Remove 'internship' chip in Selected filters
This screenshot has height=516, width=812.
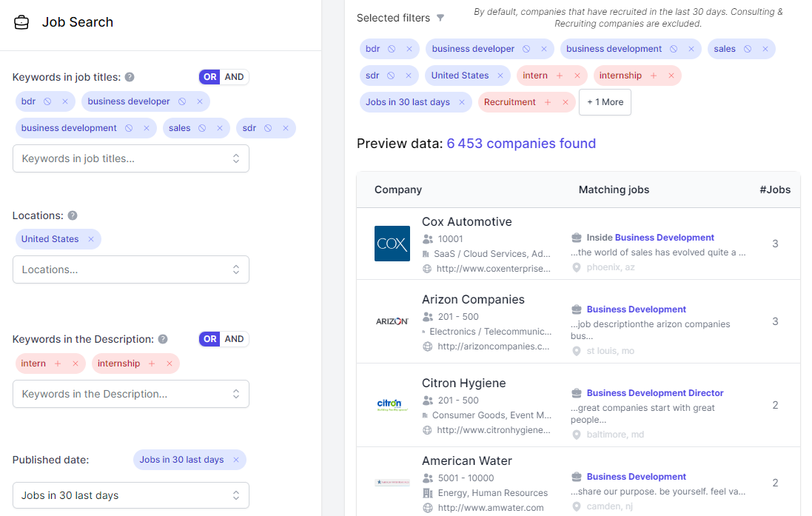click(671, 76)
